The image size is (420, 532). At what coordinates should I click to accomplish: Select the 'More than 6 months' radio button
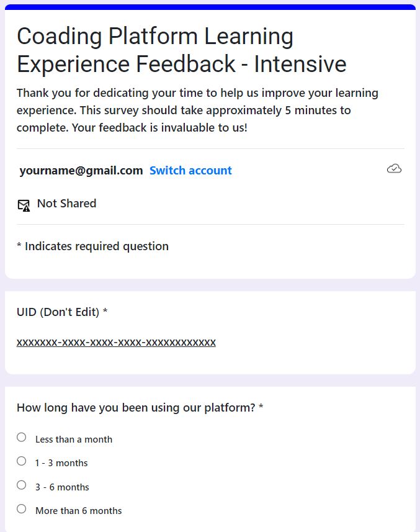click(22, 509)
